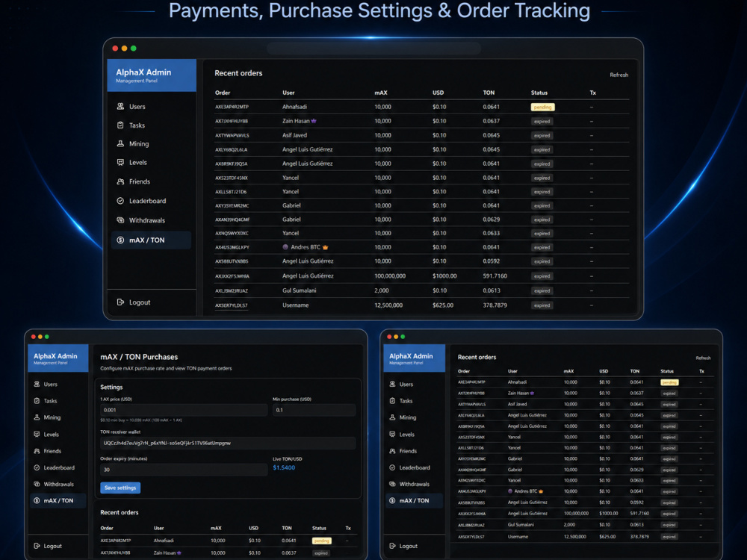Click Refresh in the top Recent orders window
Screen dimensions: 747x560
tap(619, 75)
